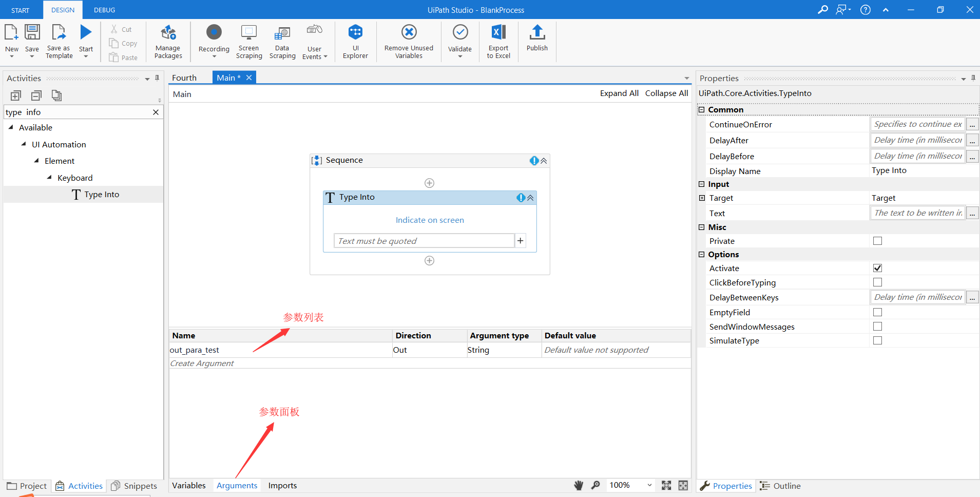Collapse the Keyboard tree node
Viewport: 980px width, 497px height.
49,178
